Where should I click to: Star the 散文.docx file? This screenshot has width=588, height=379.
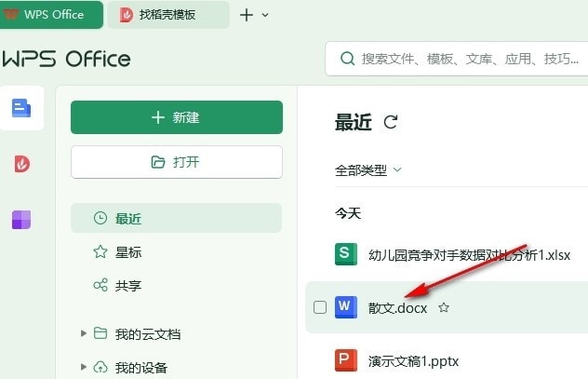pyautogui.click(x=444, y=307)
